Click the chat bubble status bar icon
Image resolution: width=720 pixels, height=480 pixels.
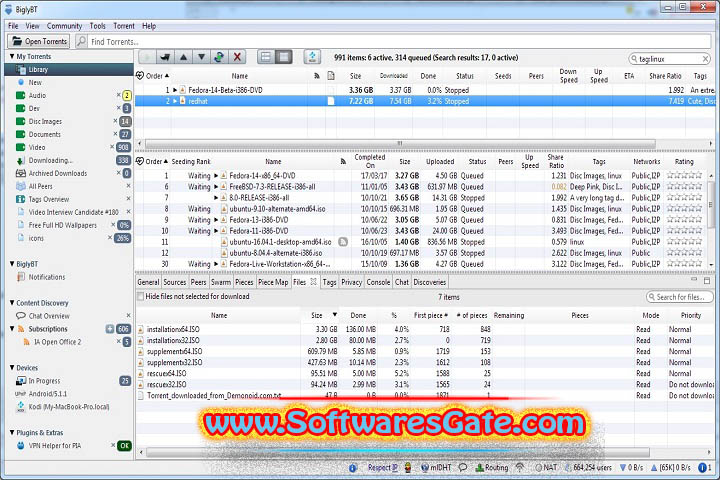(463, 468)
